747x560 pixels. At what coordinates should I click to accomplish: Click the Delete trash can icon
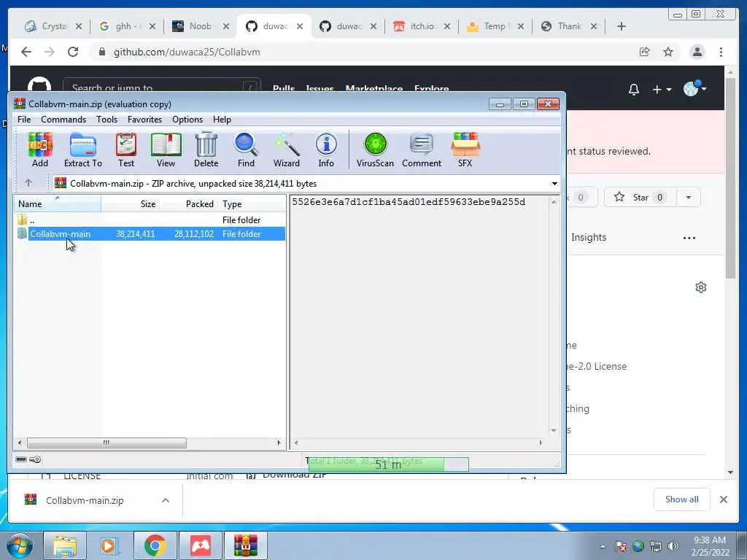[x=206, y=149]
